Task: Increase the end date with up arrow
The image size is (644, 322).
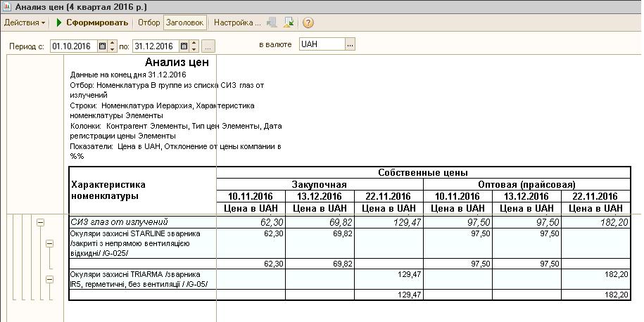Action: pyautogui.click(x=195, y=43)
